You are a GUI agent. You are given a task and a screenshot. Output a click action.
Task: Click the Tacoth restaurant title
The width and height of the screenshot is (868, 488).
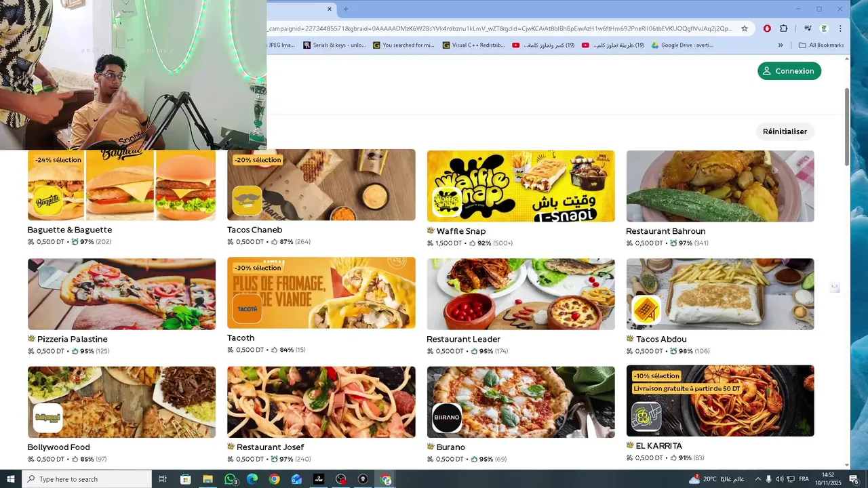click(241, 338)
